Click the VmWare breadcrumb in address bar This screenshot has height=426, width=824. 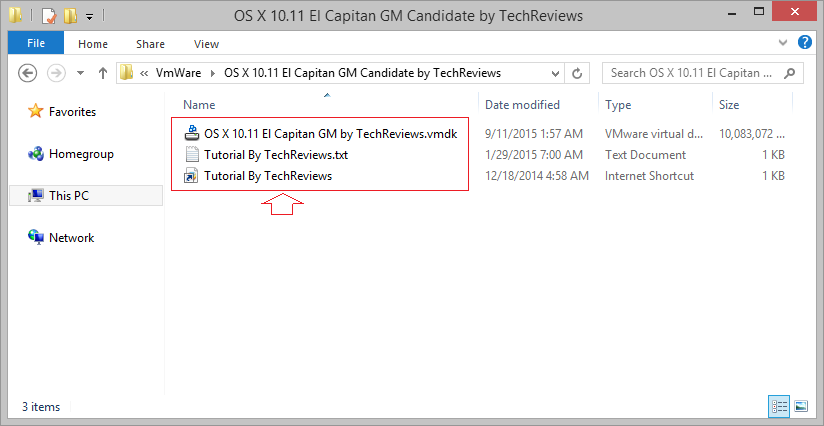(x=178, y=73)
